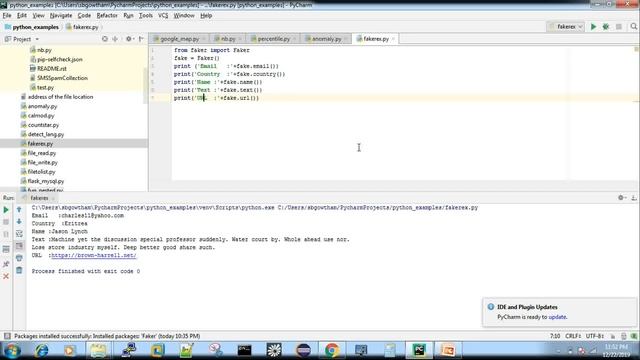
Task: Click UTF-8 encoding in status bar
Action: [x=595, y=336]
